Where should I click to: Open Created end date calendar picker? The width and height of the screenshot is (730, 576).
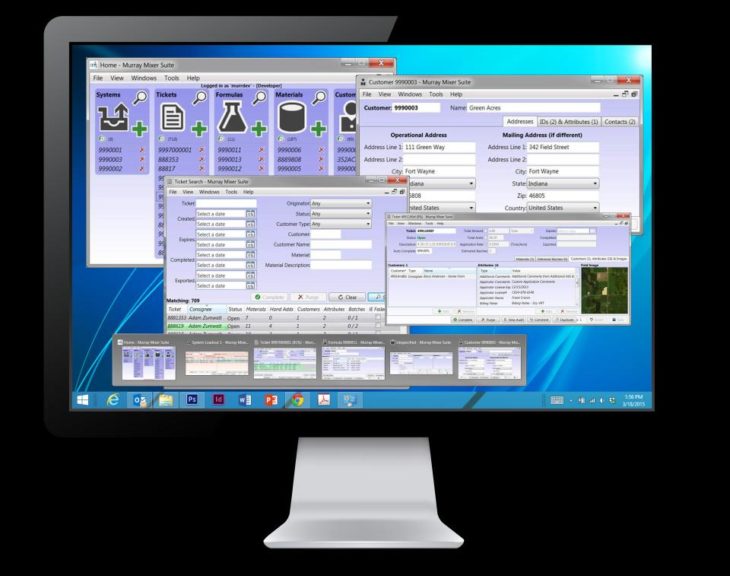click(x=250, y=224)
